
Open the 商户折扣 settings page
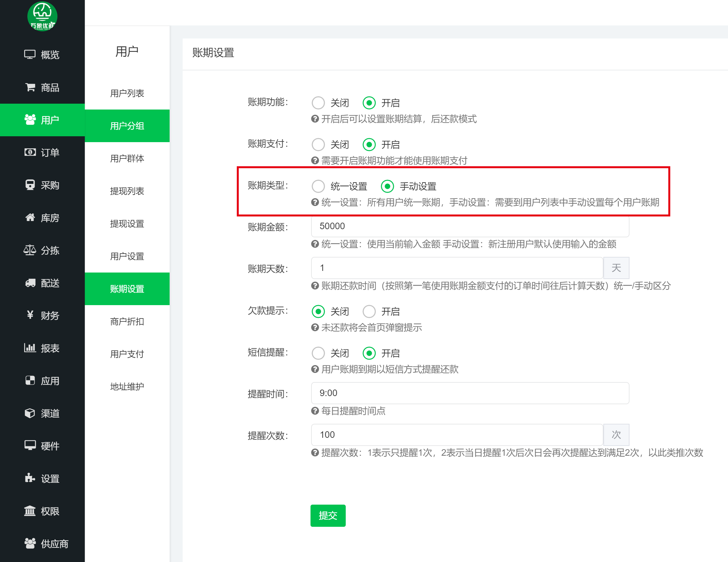point(127,321)
